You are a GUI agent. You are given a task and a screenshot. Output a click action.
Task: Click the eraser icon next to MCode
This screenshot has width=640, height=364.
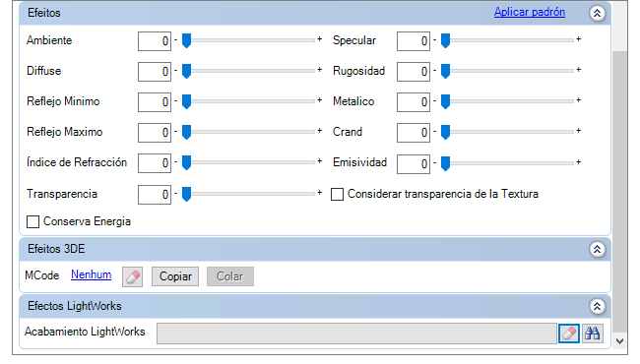pyautogui.click(x=132, y=276)
